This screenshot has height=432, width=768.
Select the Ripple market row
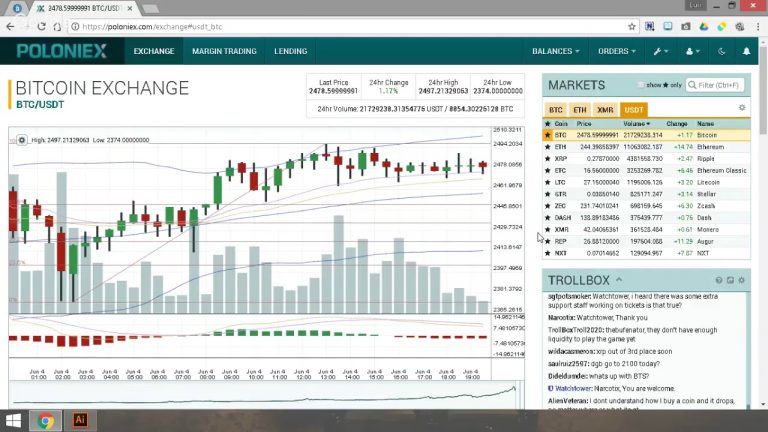point(646,159)
